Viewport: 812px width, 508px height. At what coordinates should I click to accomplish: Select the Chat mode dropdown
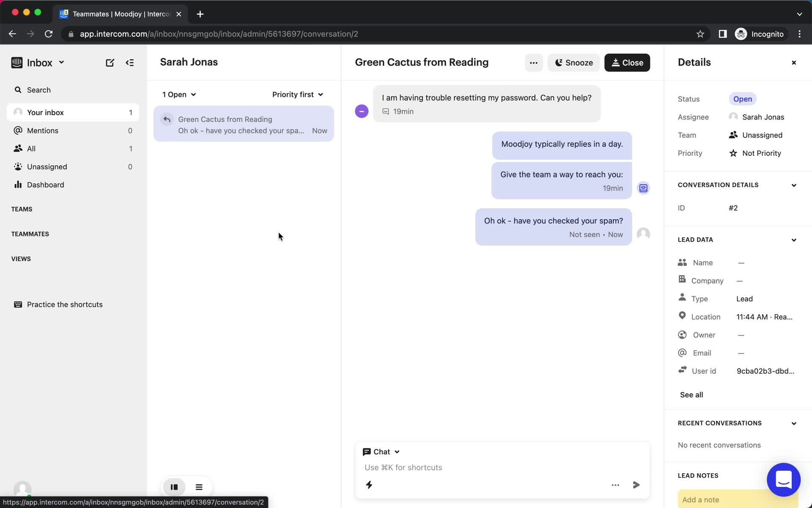pyautogui.click(x=381, y=451)
